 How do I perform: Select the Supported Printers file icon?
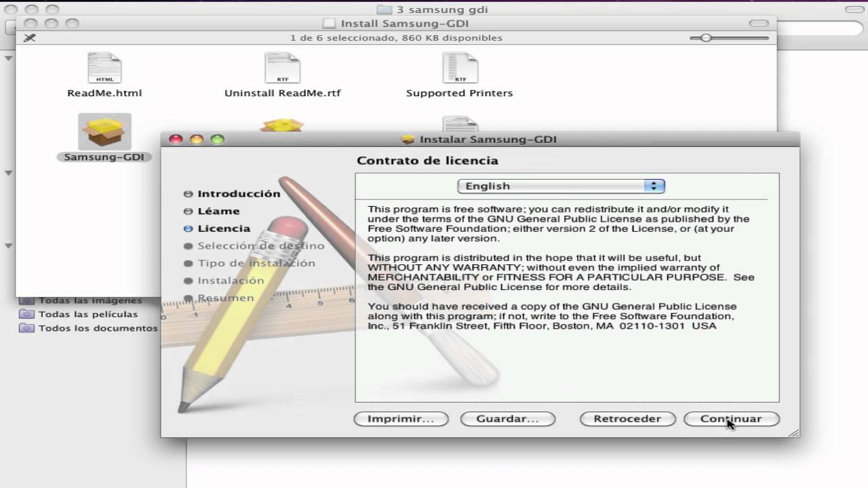click(460, 68)
